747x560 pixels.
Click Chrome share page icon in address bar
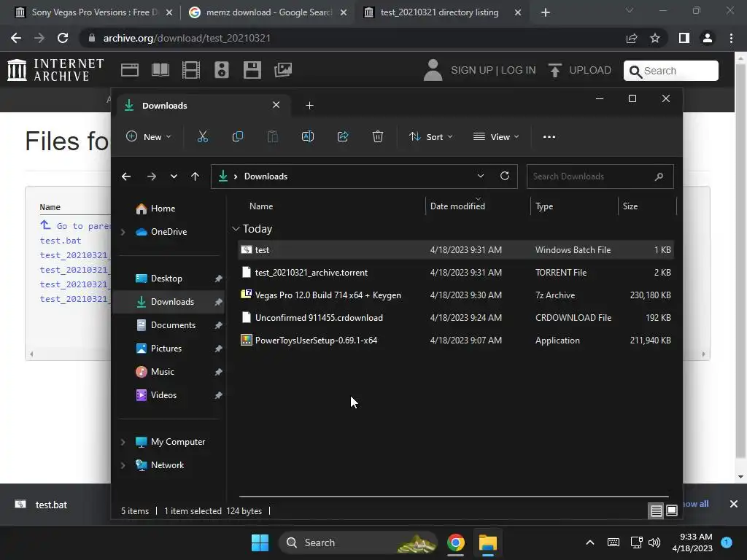coord(632,38)
